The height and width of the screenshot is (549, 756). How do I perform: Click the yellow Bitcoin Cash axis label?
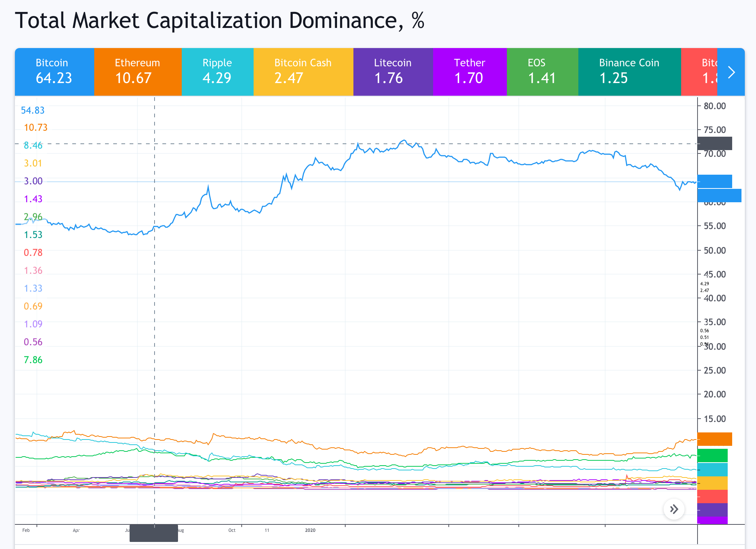712,483
